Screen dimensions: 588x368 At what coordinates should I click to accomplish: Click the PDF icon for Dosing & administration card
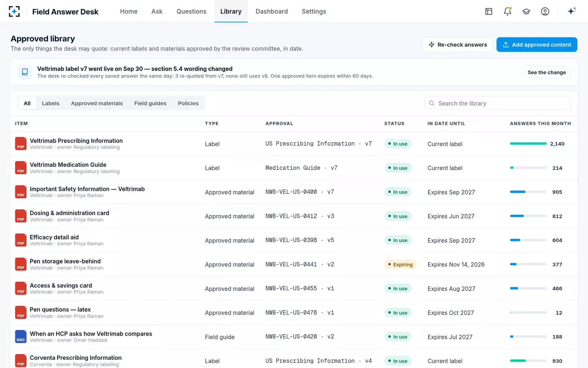(21, 216)
